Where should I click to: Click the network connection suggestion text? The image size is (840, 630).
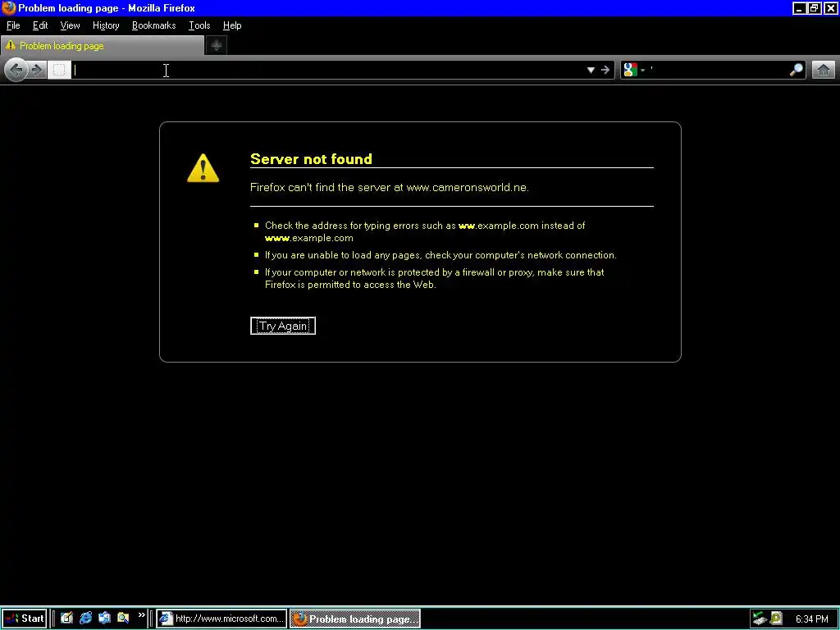[441, 255]
